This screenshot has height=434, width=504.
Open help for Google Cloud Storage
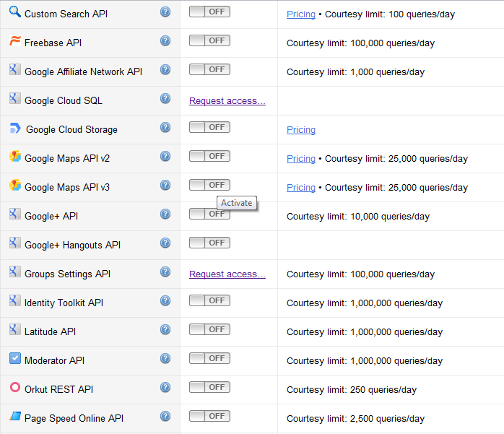tap(165, 127)
